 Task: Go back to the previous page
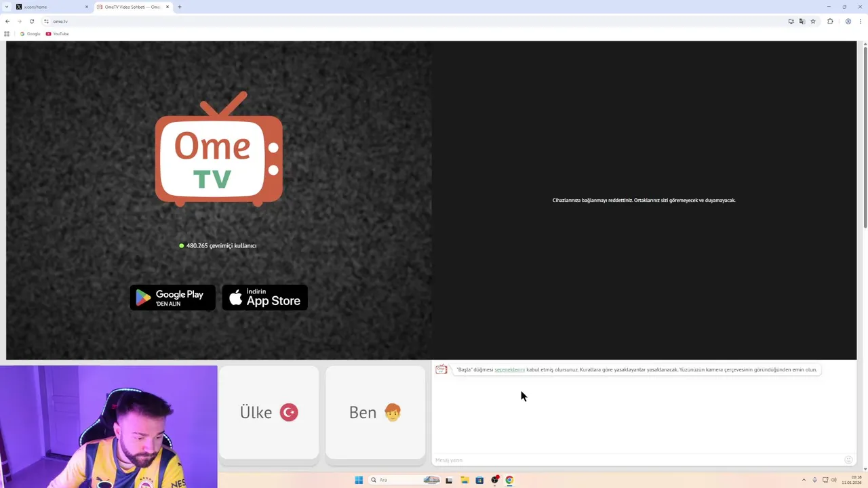(x=7, y=21)
